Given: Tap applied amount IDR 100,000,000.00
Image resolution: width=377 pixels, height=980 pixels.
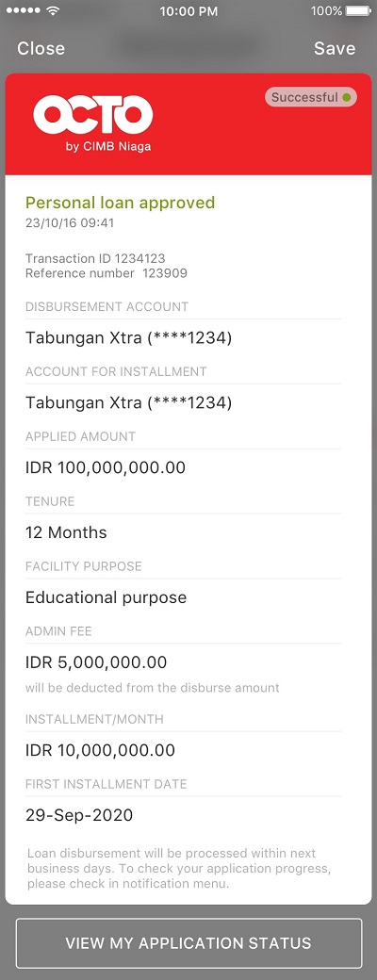Looking at the screenshot, I should [105, 467].
